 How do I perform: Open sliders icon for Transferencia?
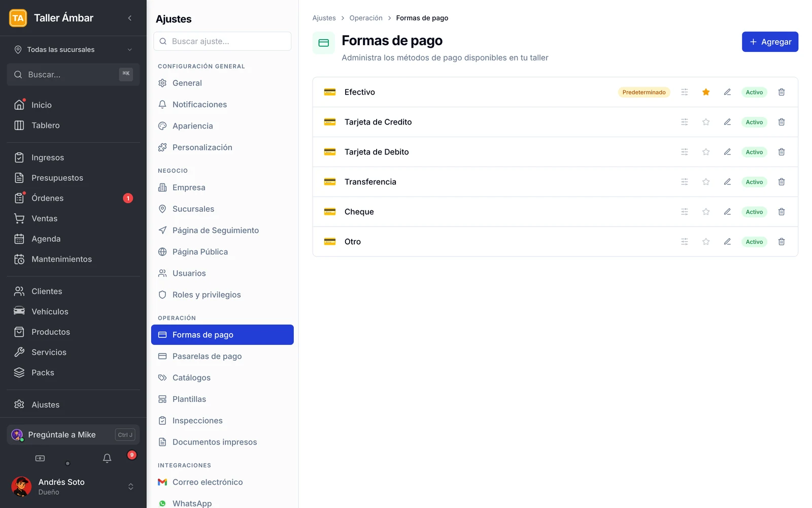[684, 182]
